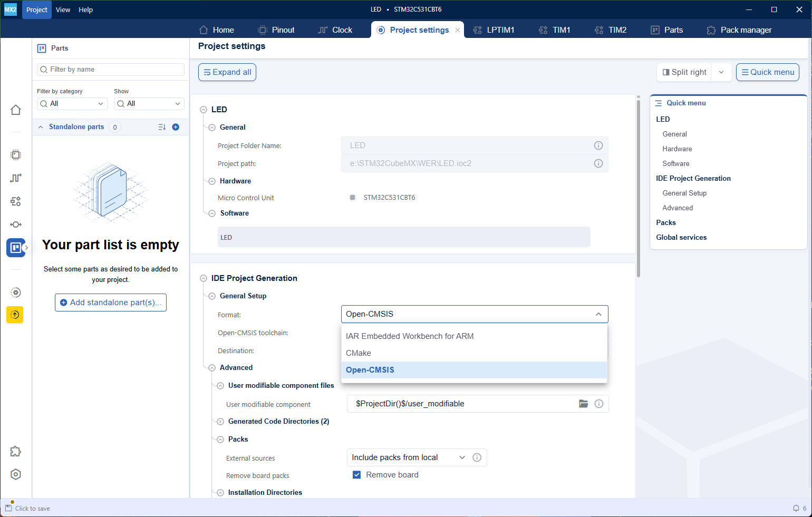Choose CMake from the Format list
This screenshot has height=517, width=812.
click(359, 353)
